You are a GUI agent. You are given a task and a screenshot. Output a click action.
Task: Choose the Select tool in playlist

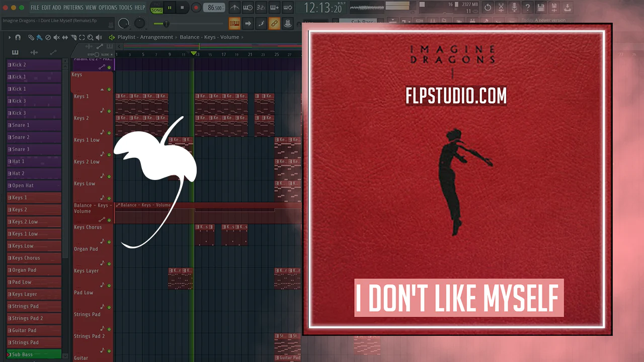coord(82,37)
